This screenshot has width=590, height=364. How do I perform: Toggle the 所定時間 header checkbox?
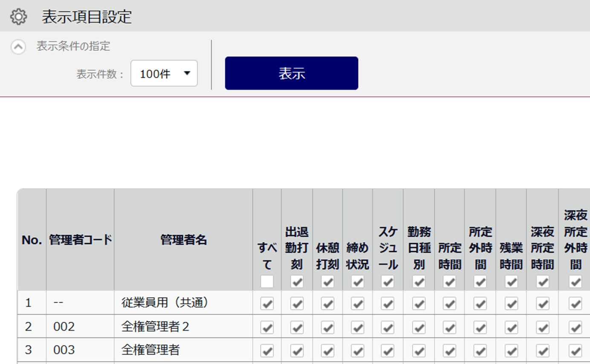[x=449, y=281]
